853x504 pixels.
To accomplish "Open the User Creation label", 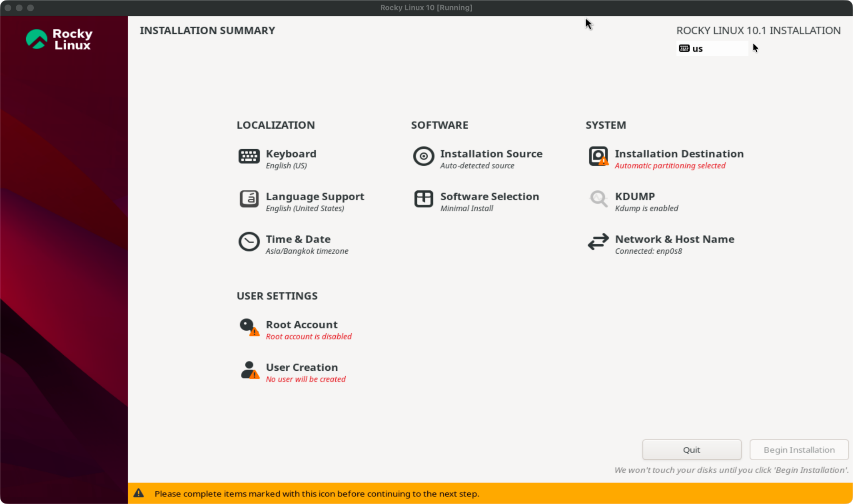I will pyautogui.click(x=302, y=367).
